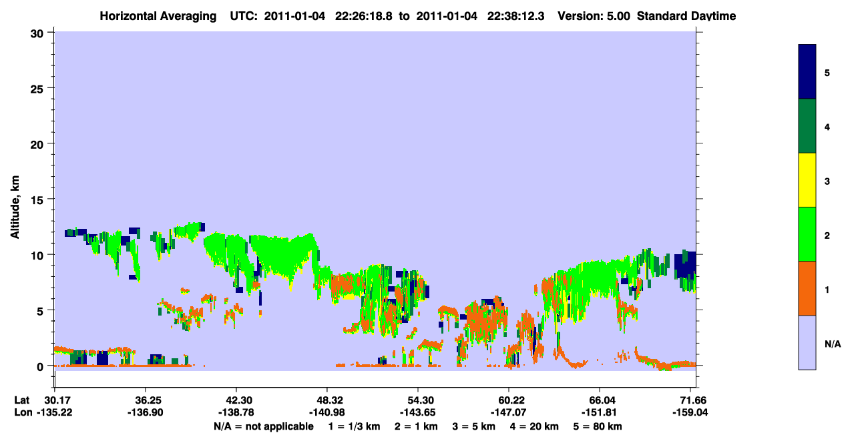Click the colorbar label '3'
The image size is (868, 445).
click(x=827, y=181)
